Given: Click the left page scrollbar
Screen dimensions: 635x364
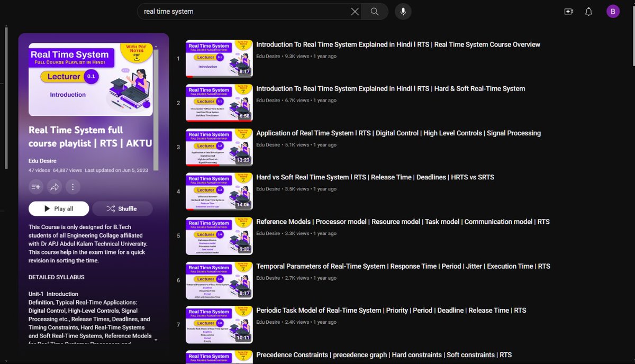Looking at the screenshot, I should (5, 98).
